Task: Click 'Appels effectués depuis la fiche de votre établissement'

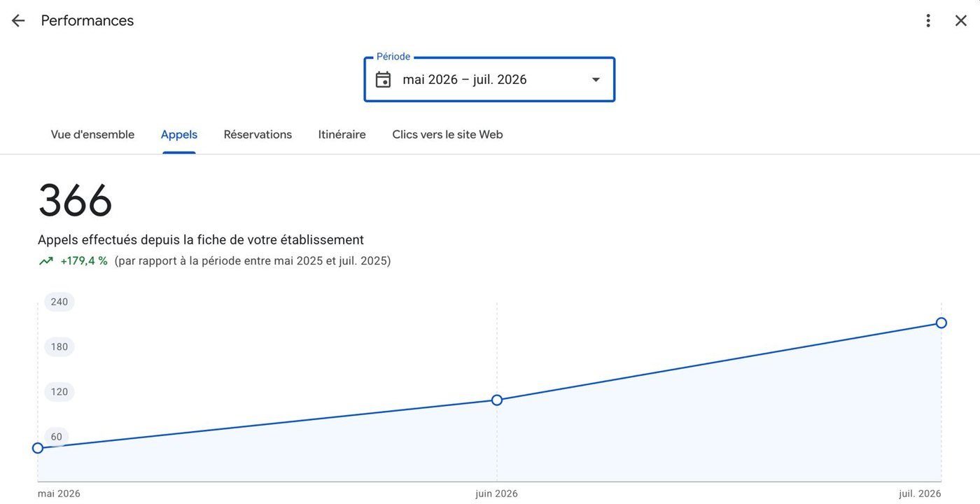Action: (x=201, y=240)
